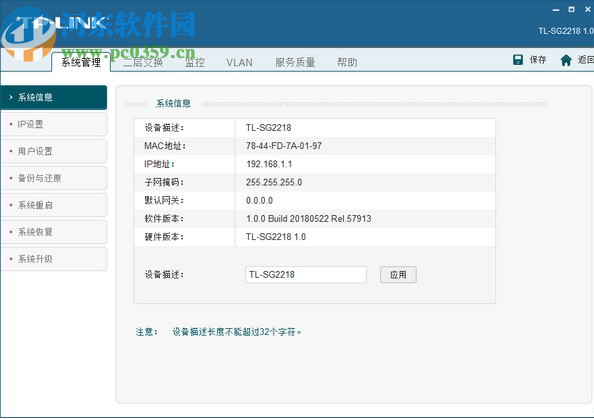Click the note about 32 character limit
Image resolution: width=594 pixels, height=419 pixels.
click(237, 332)
